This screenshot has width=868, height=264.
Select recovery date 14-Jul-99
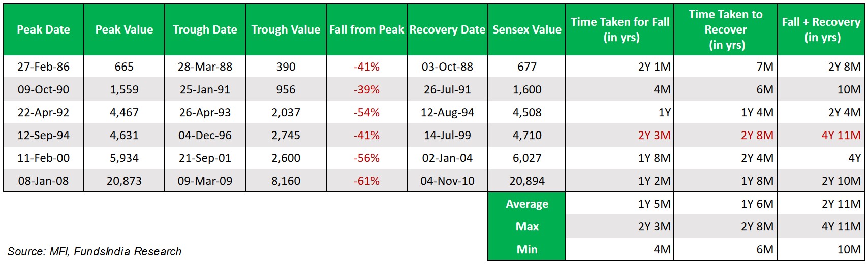point(447,135)
